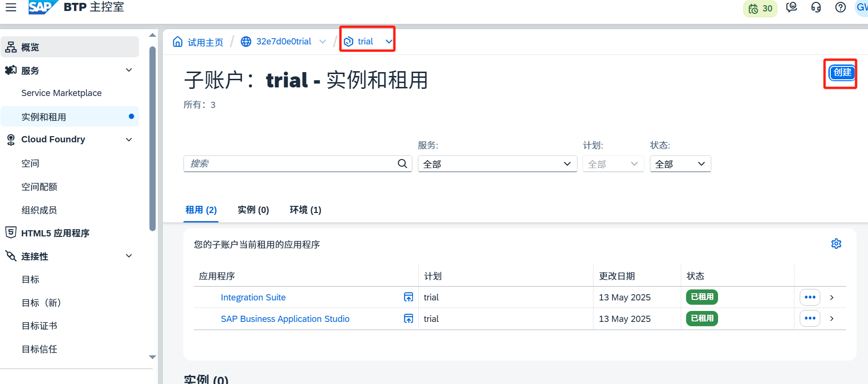The width and height of the screenshot is (868, 384).
Task: Open the feedback chat icon
Action: click(792, 8)
